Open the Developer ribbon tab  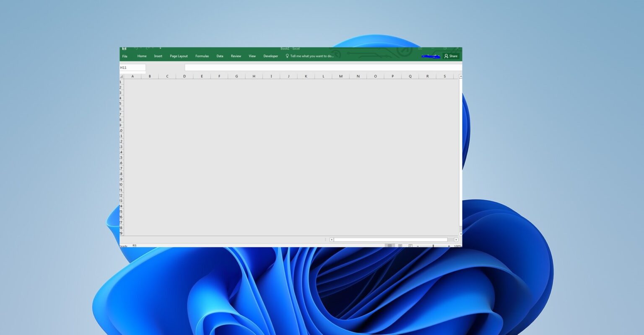tap(270, 56)
